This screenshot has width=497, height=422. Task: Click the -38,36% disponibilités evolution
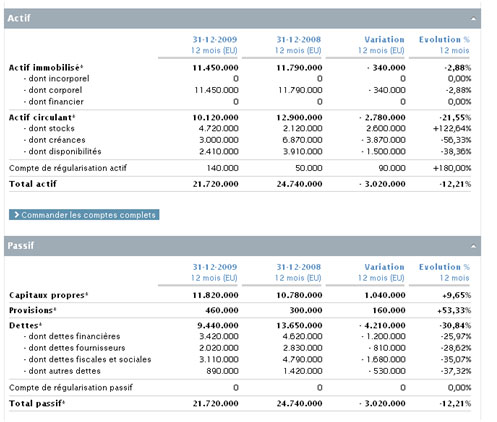[x=456, y=152]
